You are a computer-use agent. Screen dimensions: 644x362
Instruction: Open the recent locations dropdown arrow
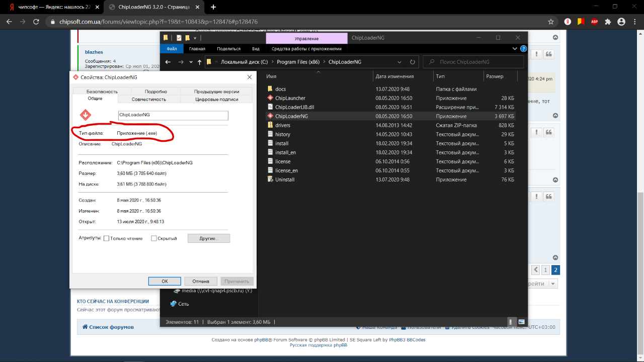[191, 62]
